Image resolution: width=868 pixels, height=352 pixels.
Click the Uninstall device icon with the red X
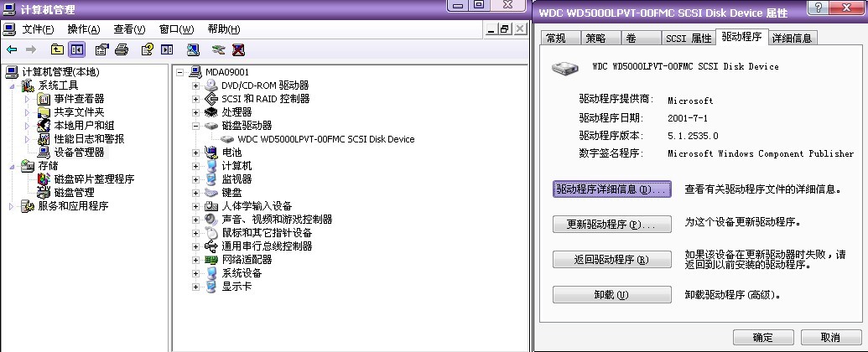pos(238,49)
